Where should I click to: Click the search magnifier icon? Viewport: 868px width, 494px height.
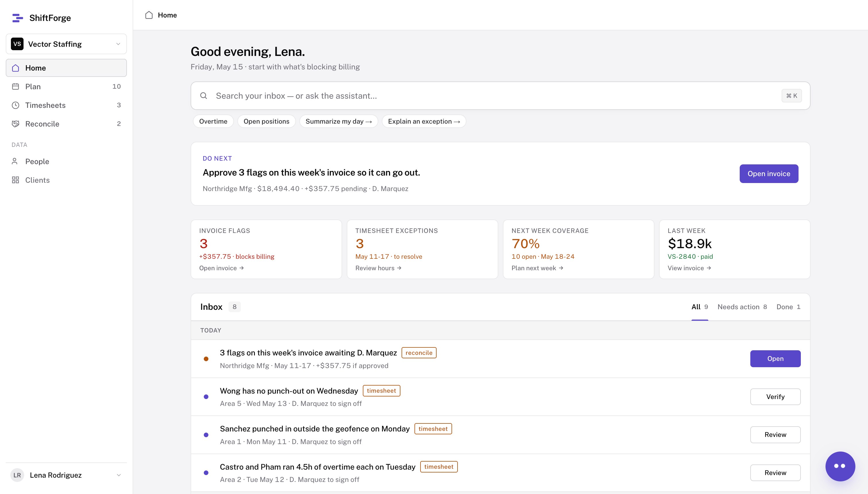[x=203, y=96]
